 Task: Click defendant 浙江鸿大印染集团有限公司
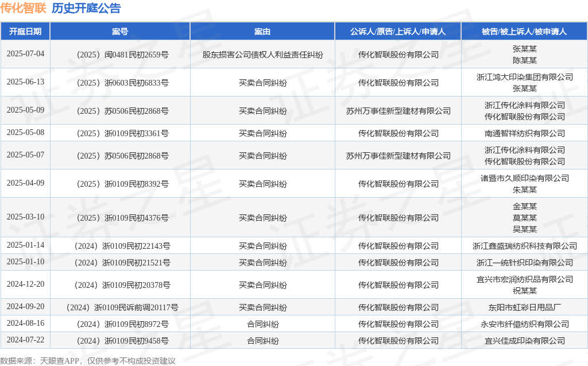coord(525,78)
